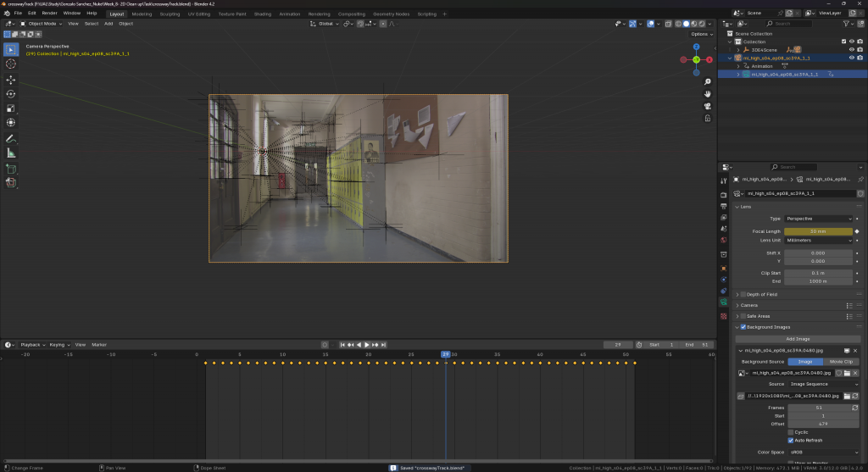
Task: Select the Move tool
Action: (10, 80)
